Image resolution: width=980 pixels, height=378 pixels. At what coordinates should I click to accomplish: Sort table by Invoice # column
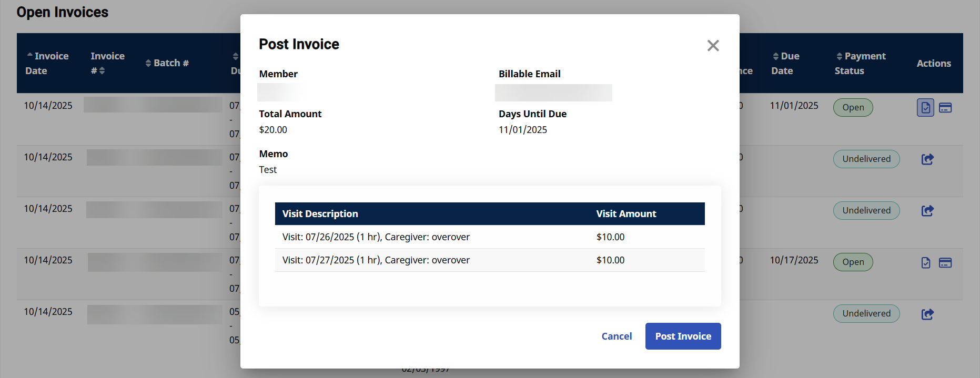pos(107,63)
